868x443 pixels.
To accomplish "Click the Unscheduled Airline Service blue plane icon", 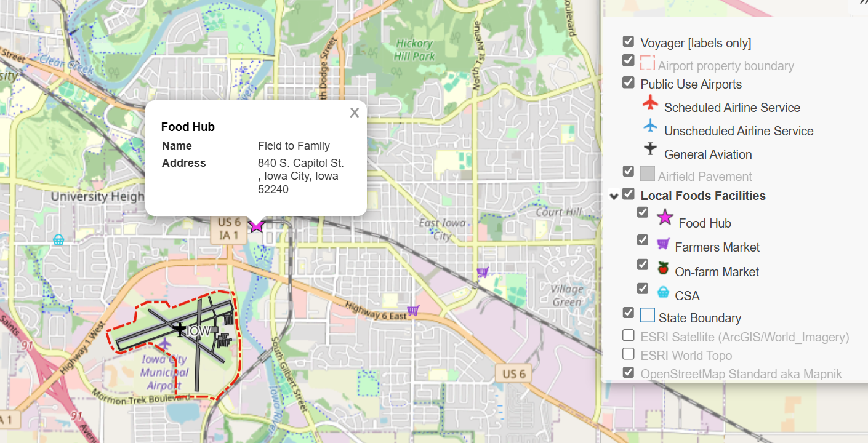I will click(651, 127).
